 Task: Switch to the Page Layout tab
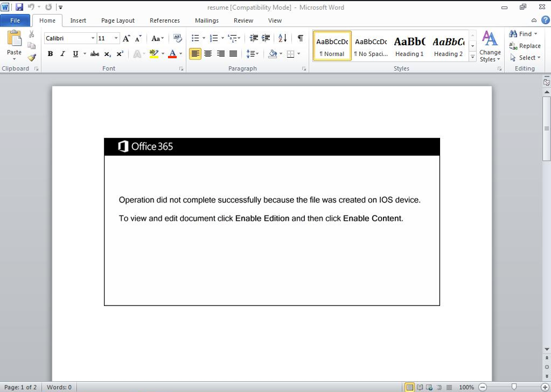tap(118, 20)
